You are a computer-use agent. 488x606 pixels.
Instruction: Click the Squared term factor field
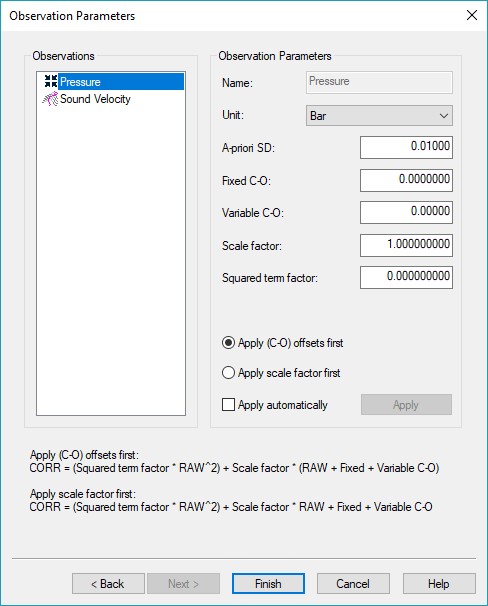tap(406, 277)
